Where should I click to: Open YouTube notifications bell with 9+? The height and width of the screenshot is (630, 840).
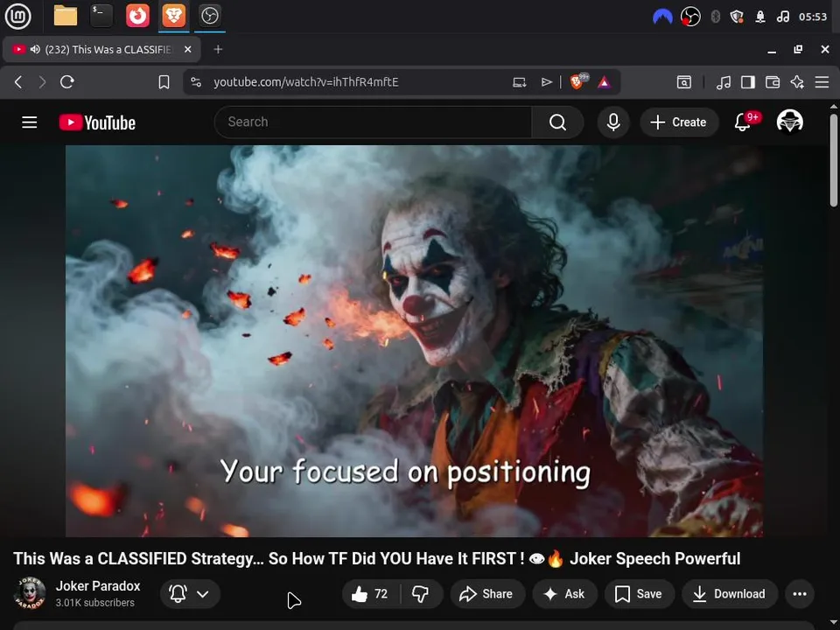[x=743, y=122]
